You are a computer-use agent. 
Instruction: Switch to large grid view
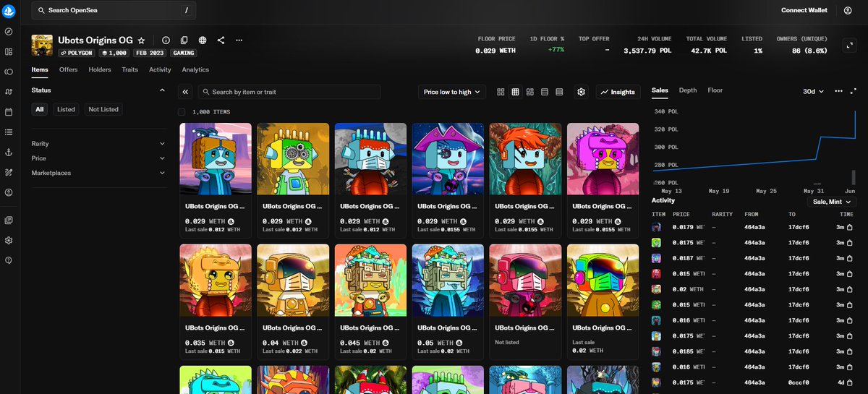(501, 92)
